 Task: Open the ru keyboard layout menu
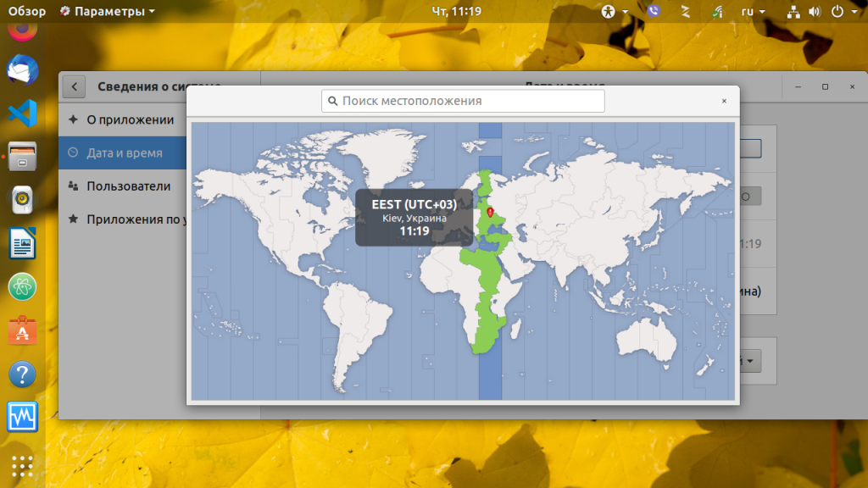[x=753, y=12]
